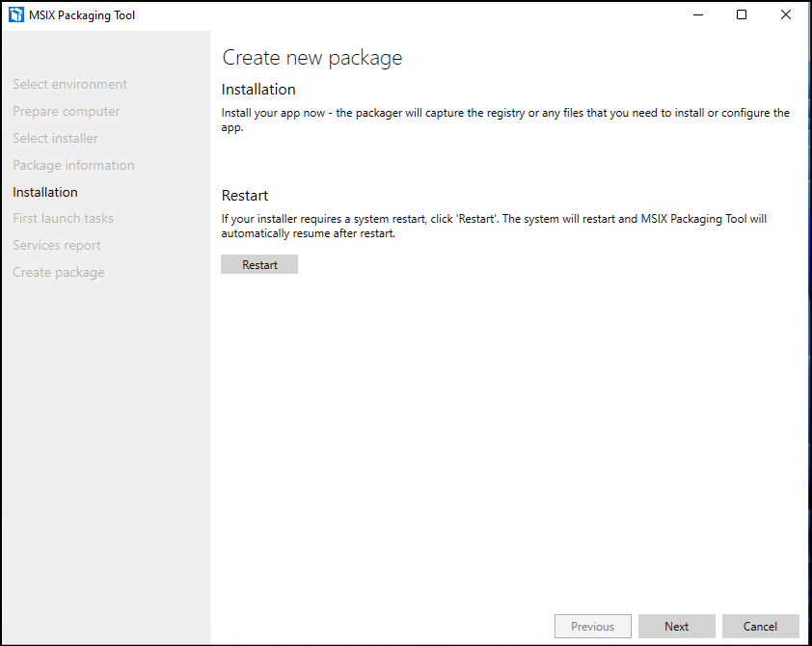Screen dimensions: 812x646
Task: Open the Services report step
Action: click(57, 246)
